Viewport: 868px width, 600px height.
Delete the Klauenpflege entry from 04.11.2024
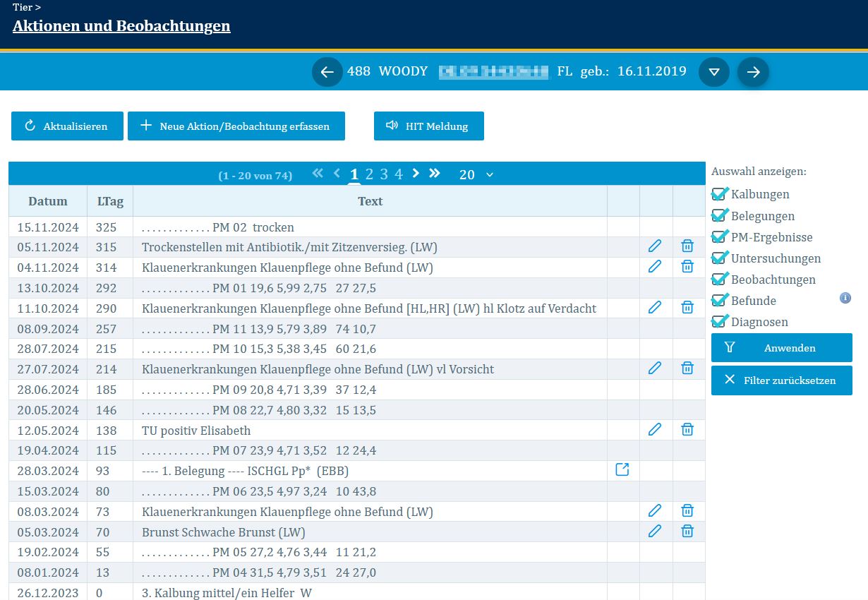coord(687,267)
